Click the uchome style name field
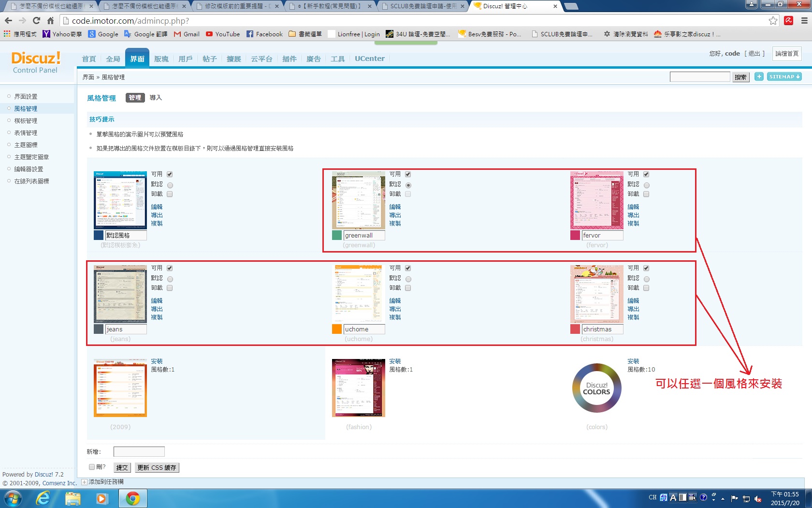This screenshot has width=812, height=508. pyautogui.click(x=364, y=329)
